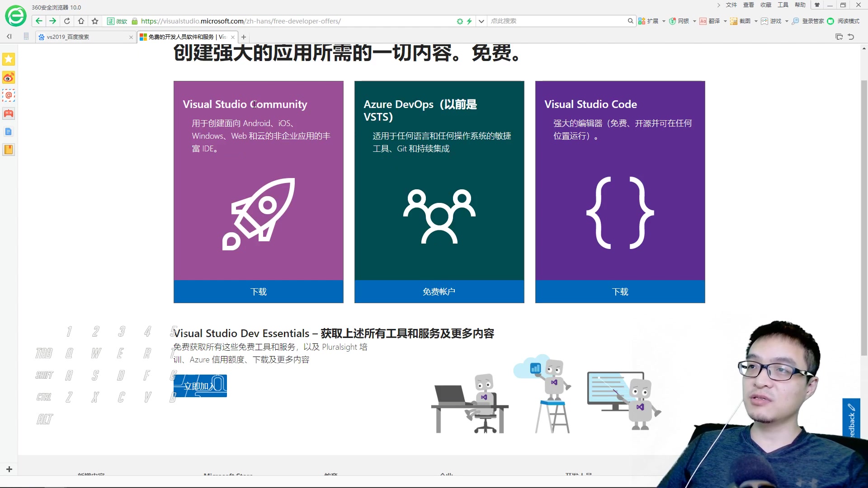Select the 免费的开发人员软件和服务 tab
The width and height of the screenshot is (868, 488).
[187, 37]
